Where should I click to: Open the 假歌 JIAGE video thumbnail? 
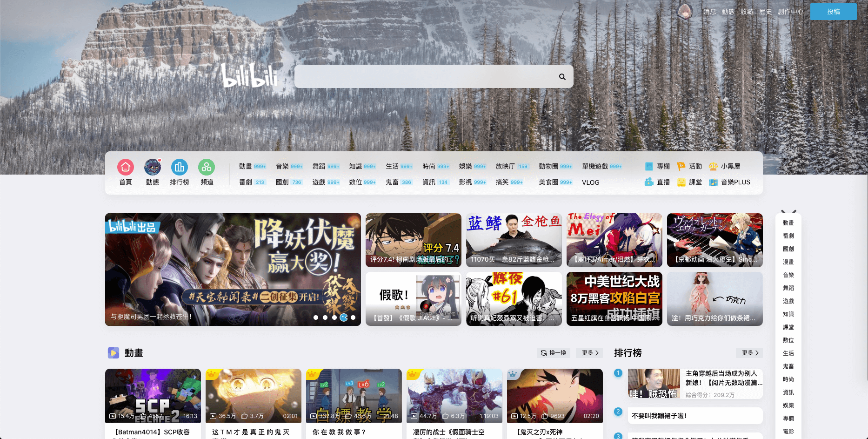pyautogui.click(x=414, y=299)
